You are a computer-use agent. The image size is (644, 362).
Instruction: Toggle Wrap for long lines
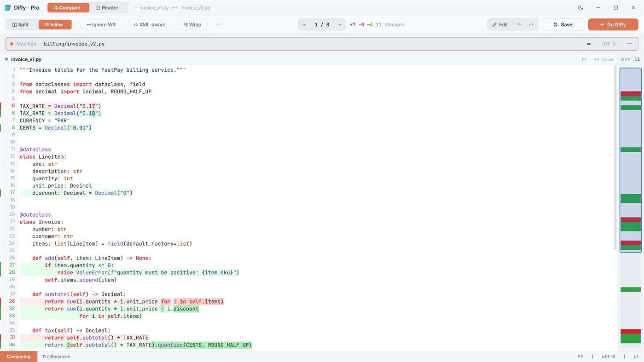click(x=193, y=25)
